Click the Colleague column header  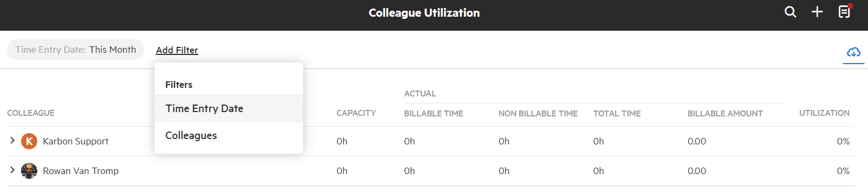click(31, 113)
